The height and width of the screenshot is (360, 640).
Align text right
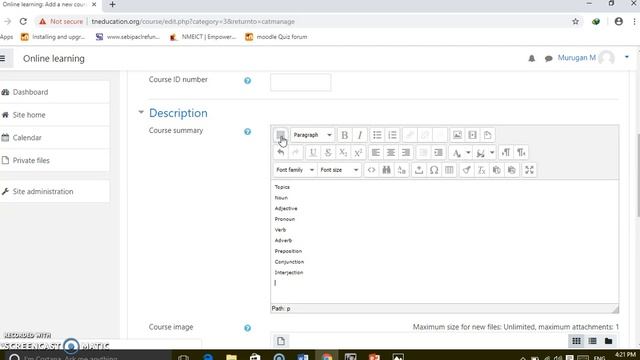[x=406, y=153]
